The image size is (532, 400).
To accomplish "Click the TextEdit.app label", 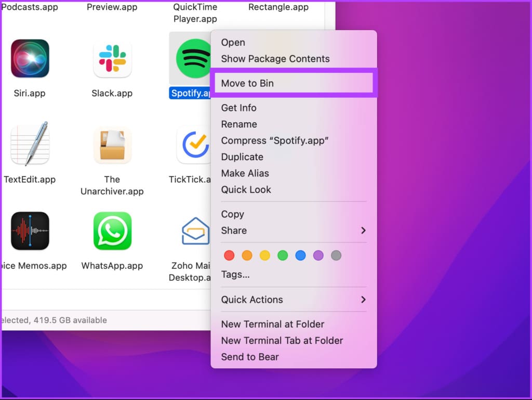I will [x=30, y=179].
